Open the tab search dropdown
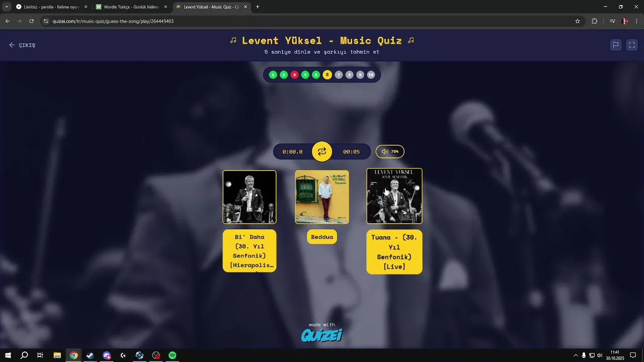This screenshot has height=362, width=644. point(7,7)
